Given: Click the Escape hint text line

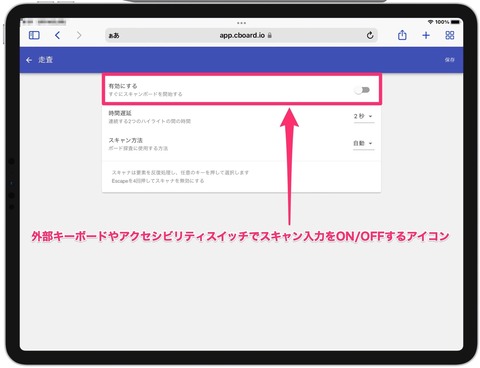Looking at the screenshot, I should point(158,181).
